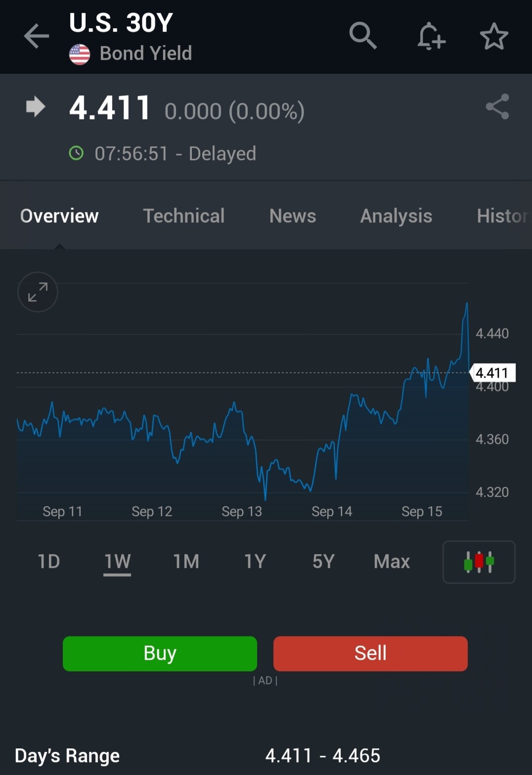Tap the unchanged-price arrow icon

(x=36, y=107)
